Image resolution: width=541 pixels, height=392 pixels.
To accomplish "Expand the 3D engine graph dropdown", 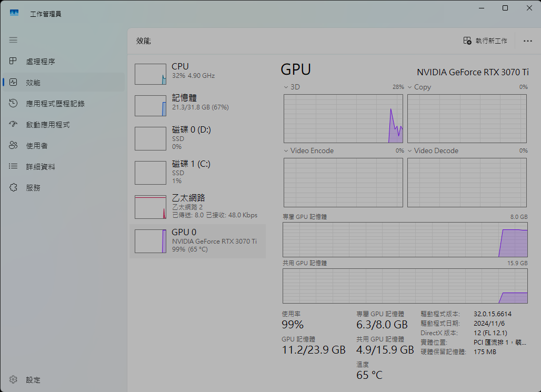I will pos(286,87).
